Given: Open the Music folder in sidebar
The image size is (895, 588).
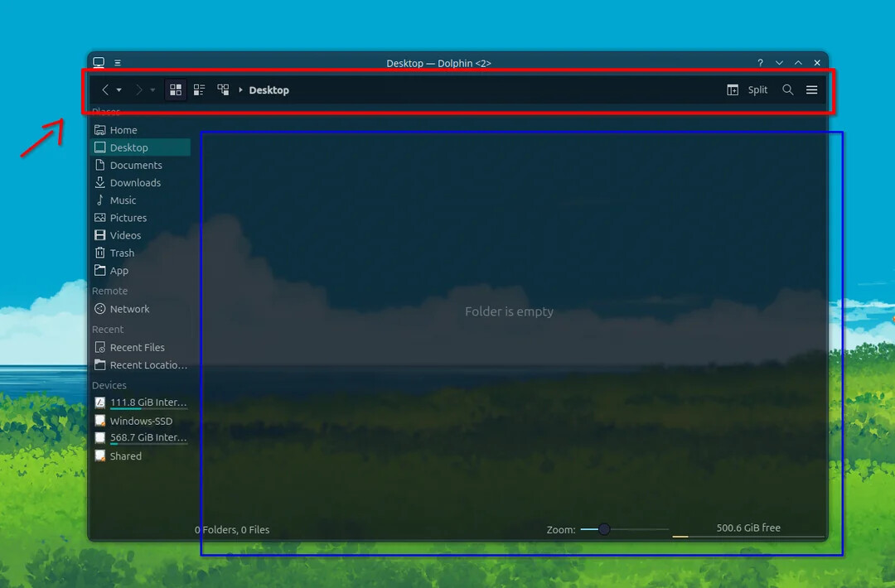Looking at the screenshot, I should pos(123,200).
